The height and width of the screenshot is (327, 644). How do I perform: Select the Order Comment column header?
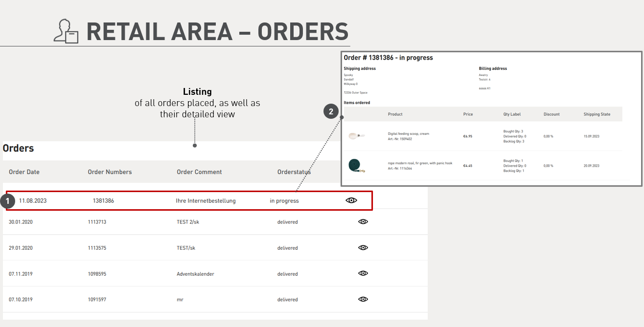coord(199,172)
